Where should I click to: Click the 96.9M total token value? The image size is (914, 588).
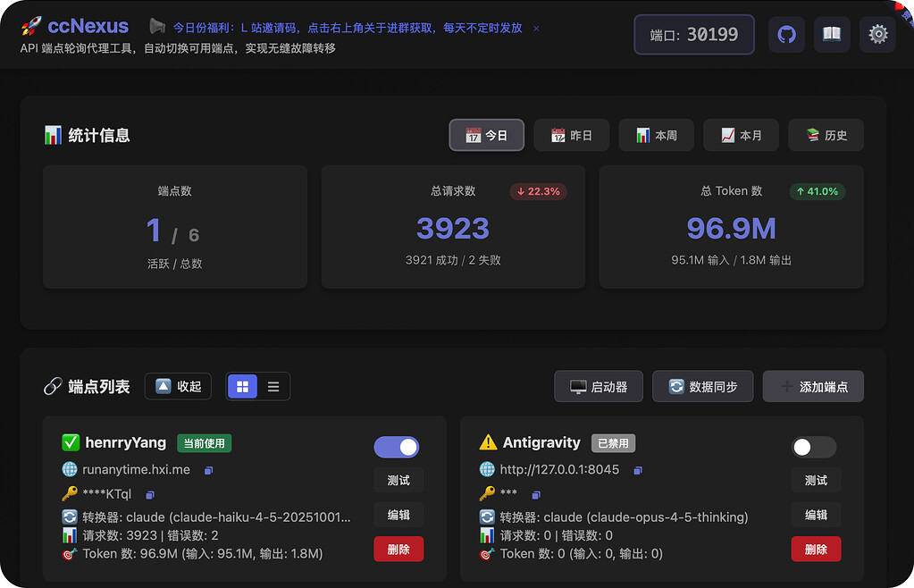point(731,229)
